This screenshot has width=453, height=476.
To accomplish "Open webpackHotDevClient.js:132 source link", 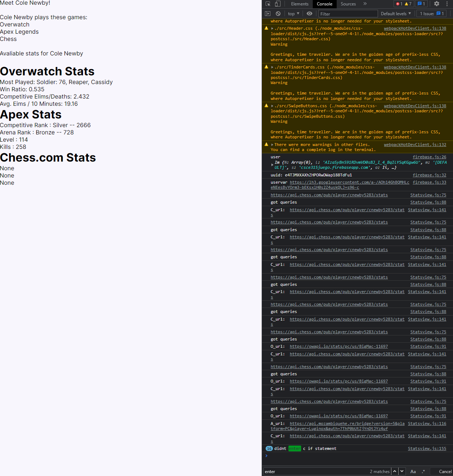I will [x=415, y=145].
